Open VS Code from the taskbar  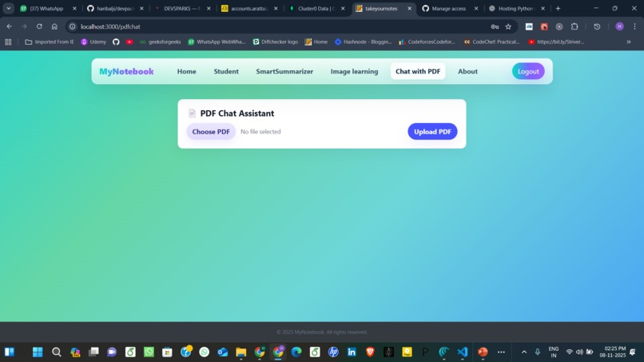point(463,352)
